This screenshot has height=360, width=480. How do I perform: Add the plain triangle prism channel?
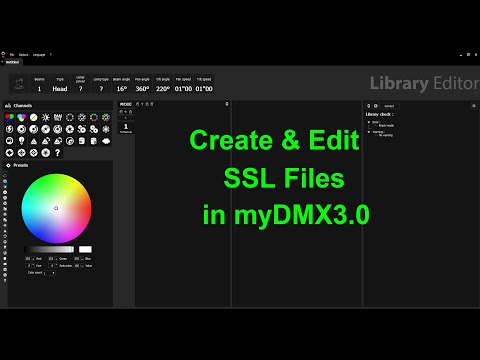(34, 141)
